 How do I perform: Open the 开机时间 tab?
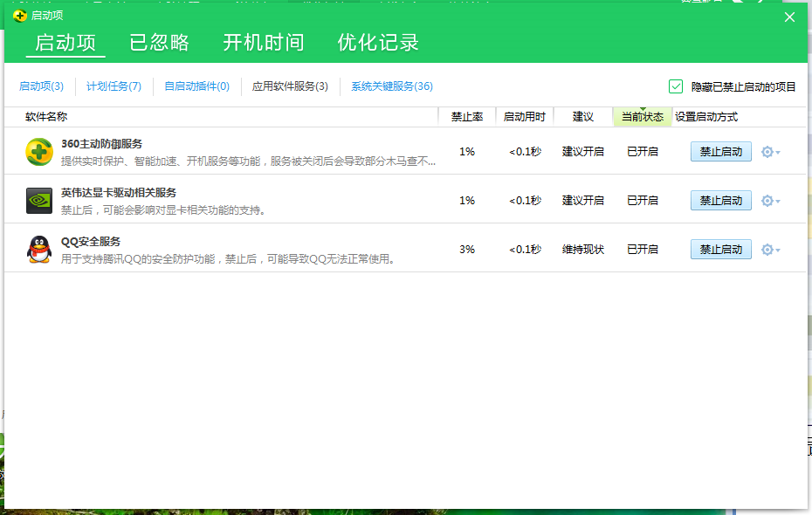pyautogui.click(x=263, y=43)
